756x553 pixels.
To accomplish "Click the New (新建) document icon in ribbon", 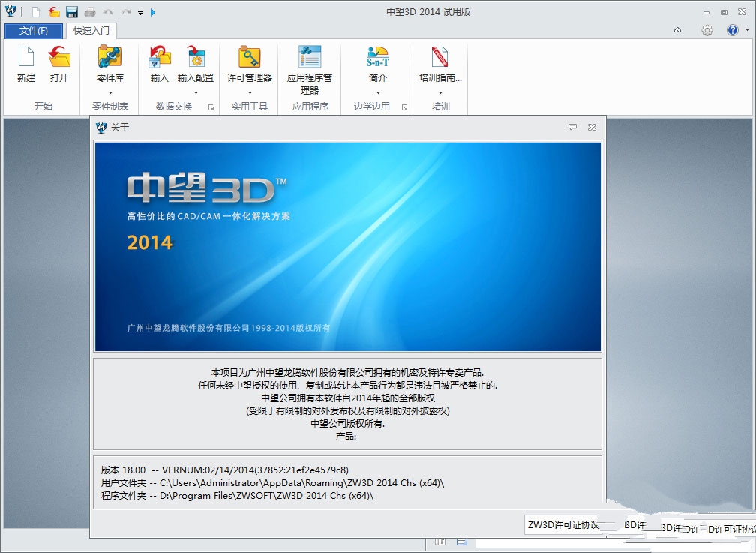I will (x=26, y=56).
